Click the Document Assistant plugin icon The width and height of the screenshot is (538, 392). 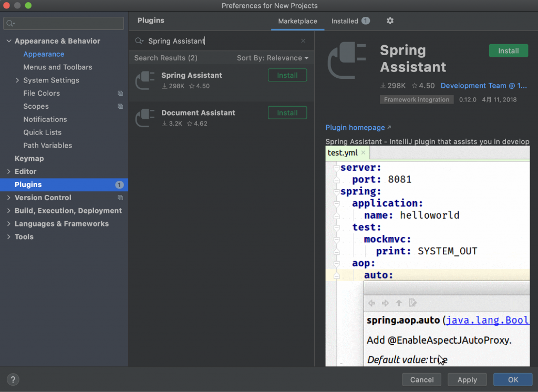click(x=145, y=118)
